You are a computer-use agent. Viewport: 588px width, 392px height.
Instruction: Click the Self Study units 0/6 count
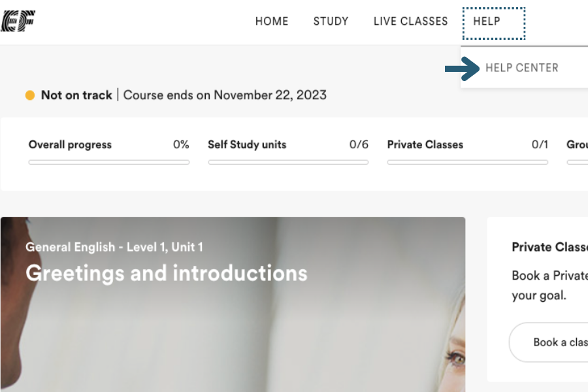click(359, 145)
